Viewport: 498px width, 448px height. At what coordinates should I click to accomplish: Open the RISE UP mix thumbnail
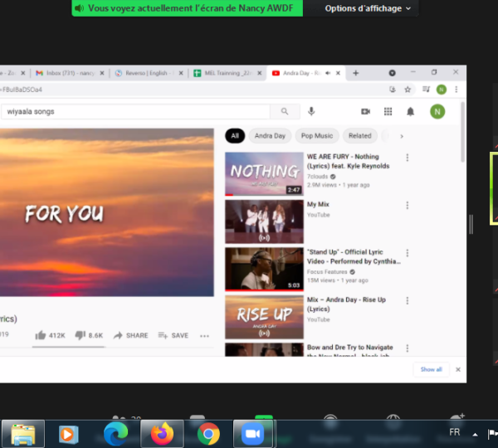click(x=264, y=317)
